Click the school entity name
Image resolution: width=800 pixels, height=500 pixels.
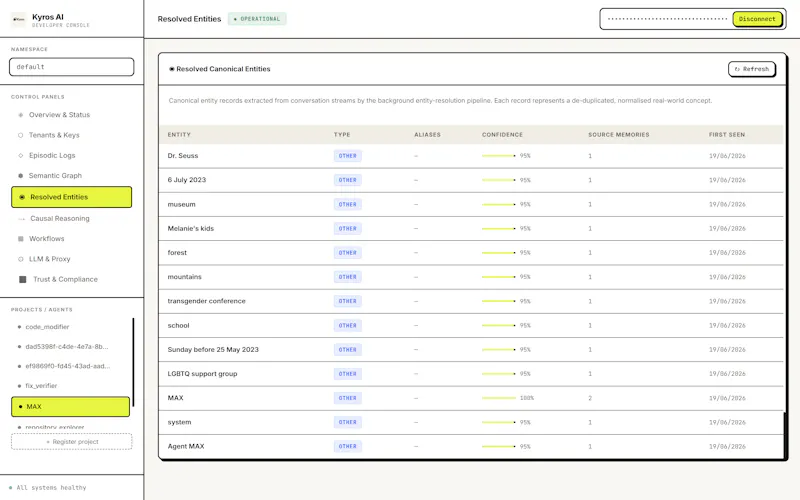179,325
